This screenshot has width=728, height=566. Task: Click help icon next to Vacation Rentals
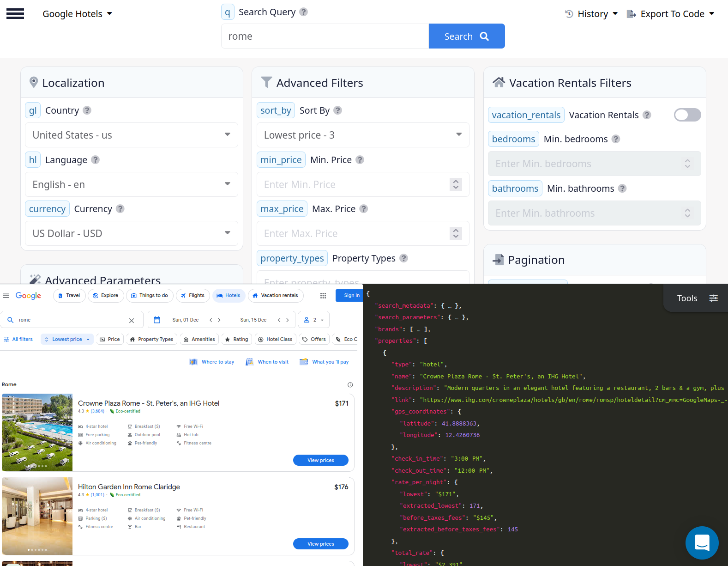[x=647, y=115]
